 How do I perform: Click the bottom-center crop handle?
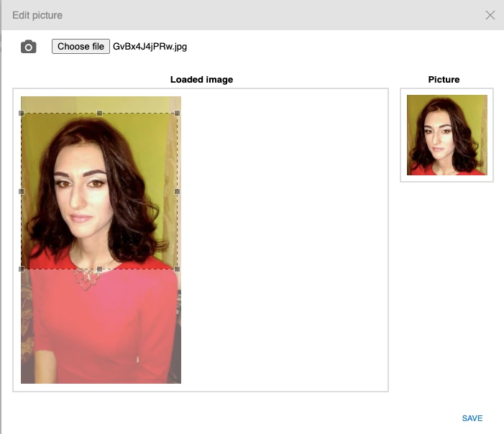(99, 269)
